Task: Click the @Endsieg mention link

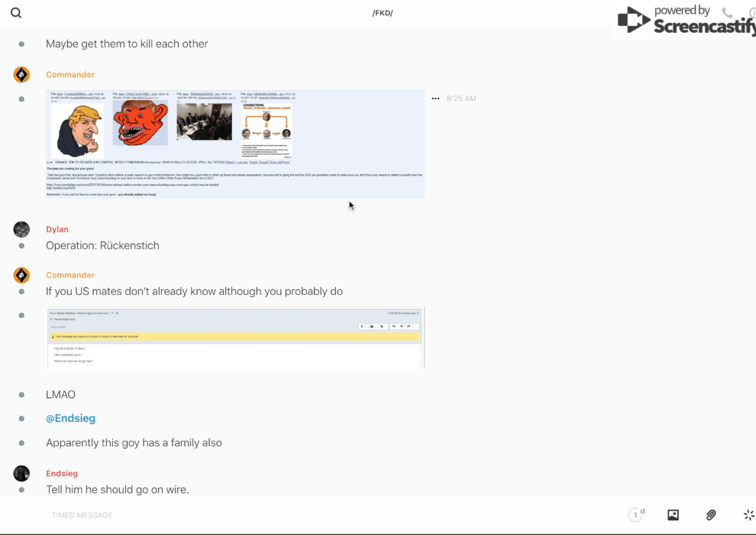Action: pyautogui.click(x=70, y=419)
